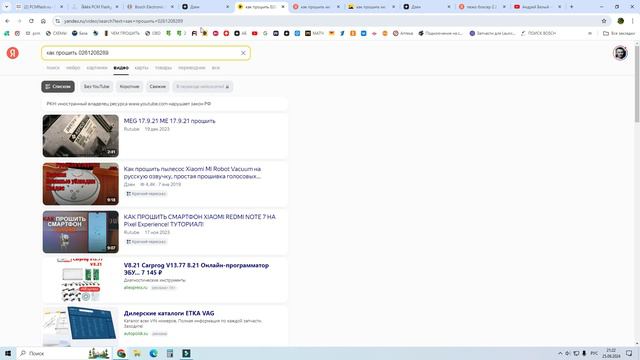Switch to the Bosch Electronic browser tab

click(x=149, y=7)
